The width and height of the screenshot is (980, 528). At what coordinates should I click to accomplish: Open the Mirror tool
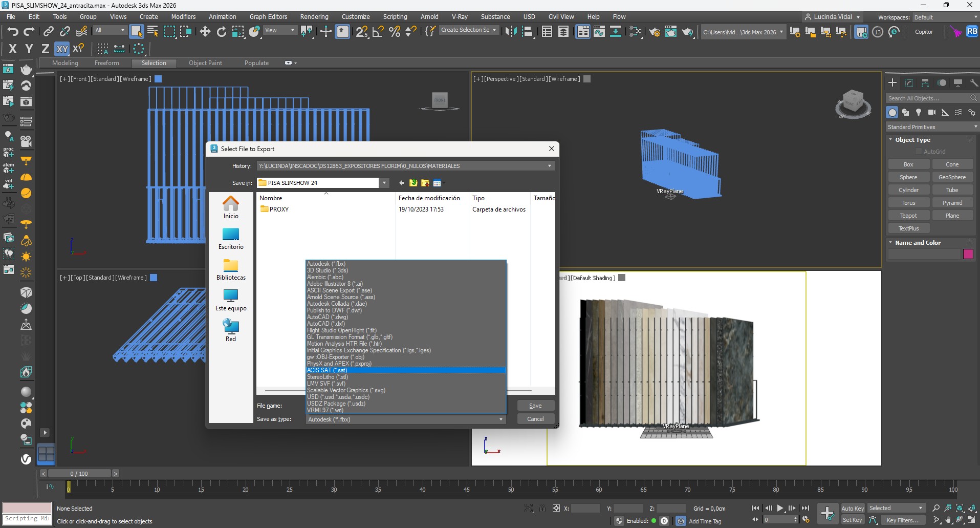click(x=511, y=32)
